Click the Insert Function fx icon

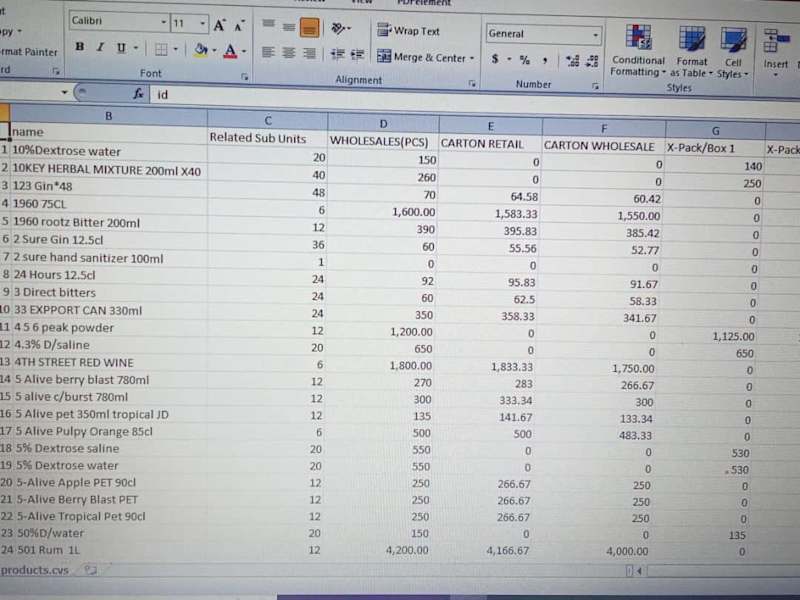[x=138, y=93]
